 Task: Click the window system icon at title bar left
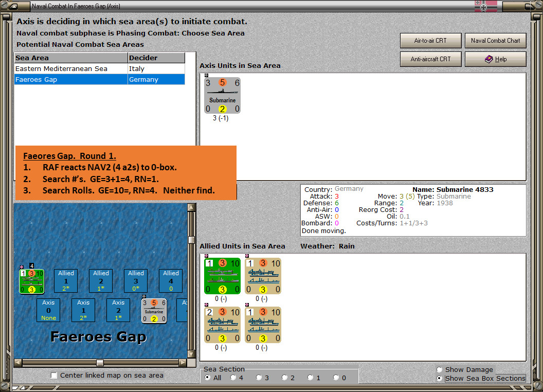tap(13, 6)
